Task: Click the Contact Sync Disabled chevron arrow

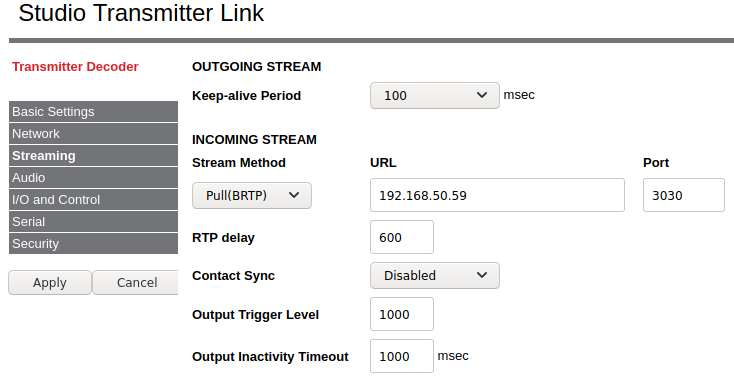Action: pyautogui.click(x=482, y=275)
